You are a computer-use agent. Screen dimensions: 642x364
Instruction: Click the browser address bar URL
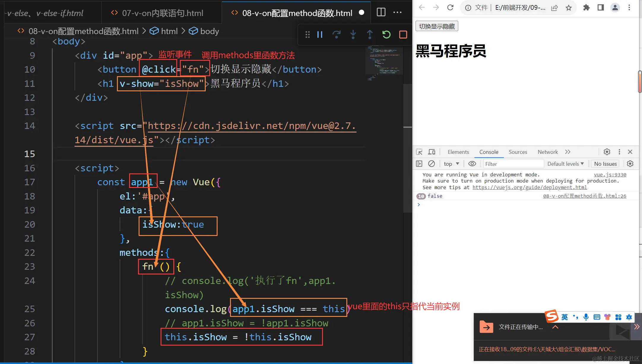520,8
